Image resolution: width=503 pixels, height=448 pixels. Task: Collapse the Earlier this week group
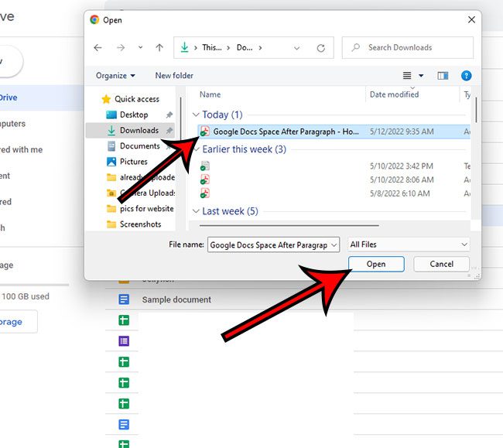[x=196, y=149]
